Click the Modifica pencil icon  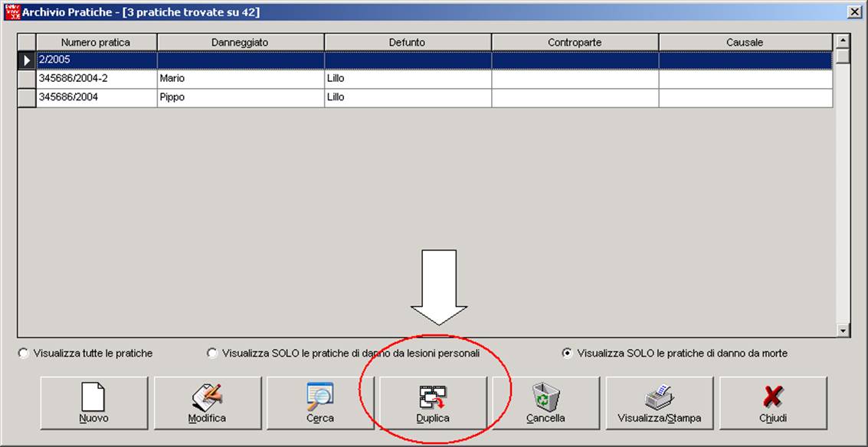pyautogui.click(x=207, y=397)
